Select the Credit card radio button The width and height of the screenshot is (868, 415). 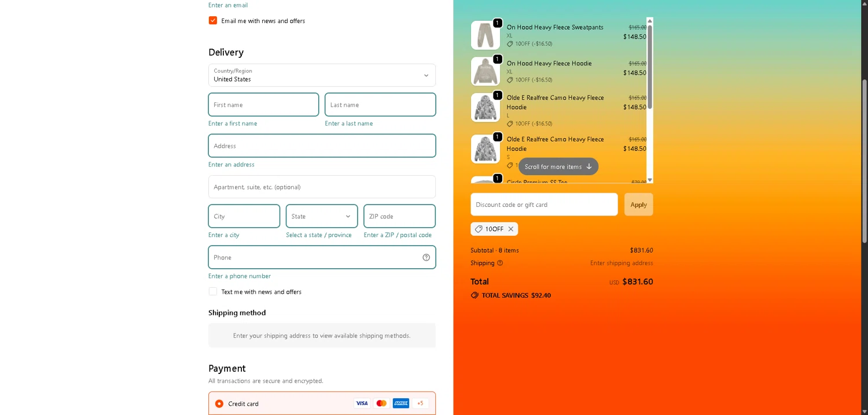click(x=219, y=404)
